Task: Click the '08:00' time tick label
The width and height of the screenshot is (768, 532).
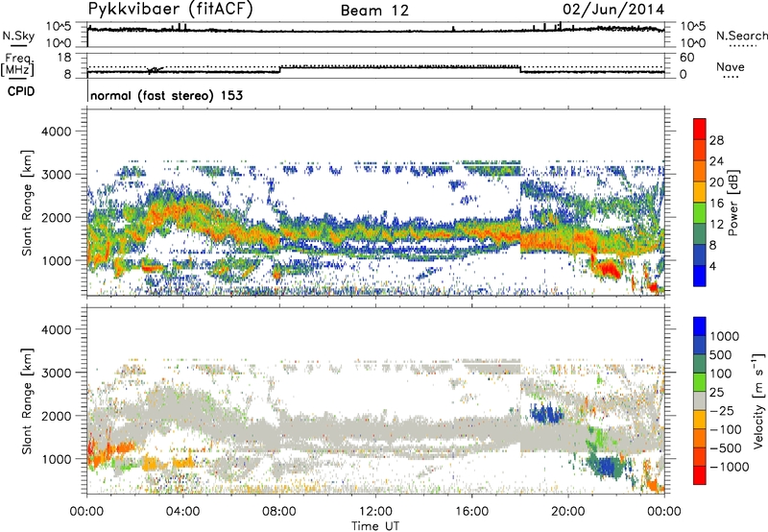Action: click(x=279, y=512)
